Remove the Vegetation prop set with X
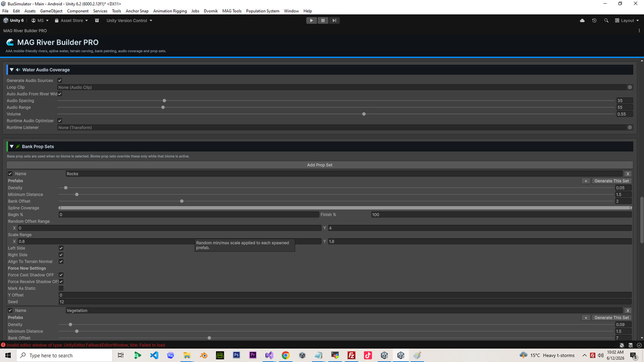 (x=628, y=311)
